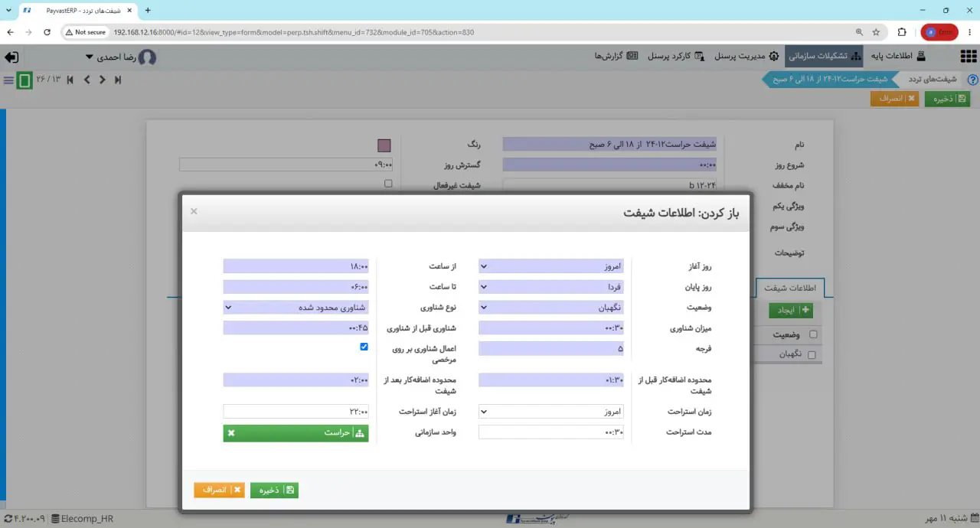Click the فرجه field showing 5

pyautogui.click(x=551, y=348)
